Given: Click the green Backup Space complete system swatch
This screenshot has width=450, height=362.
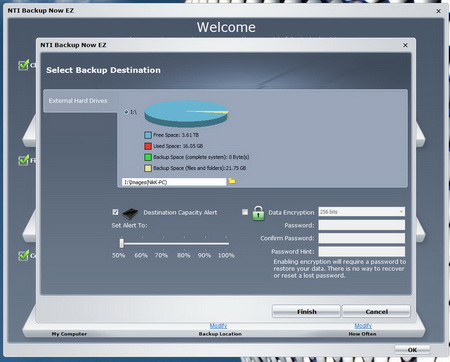Looking at the screenshot, I should coord(148,157).
